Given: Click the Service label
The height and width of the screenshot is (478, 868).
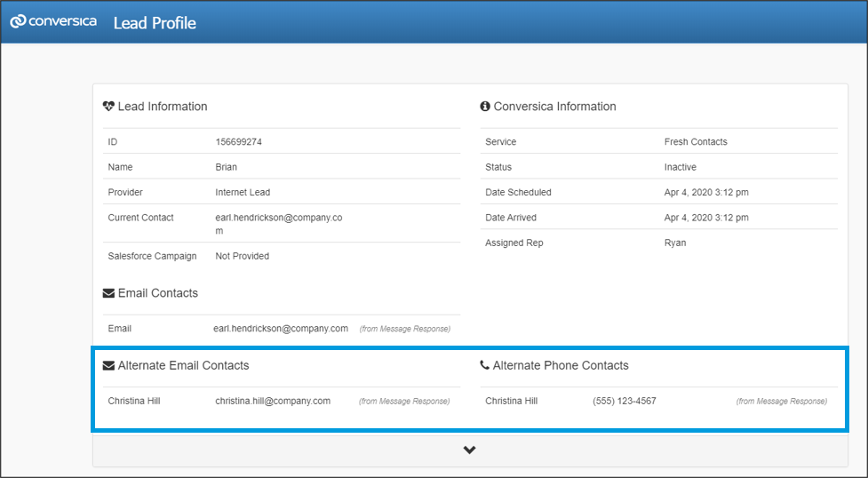Looking at the screenshot, I should coord(500,142).
